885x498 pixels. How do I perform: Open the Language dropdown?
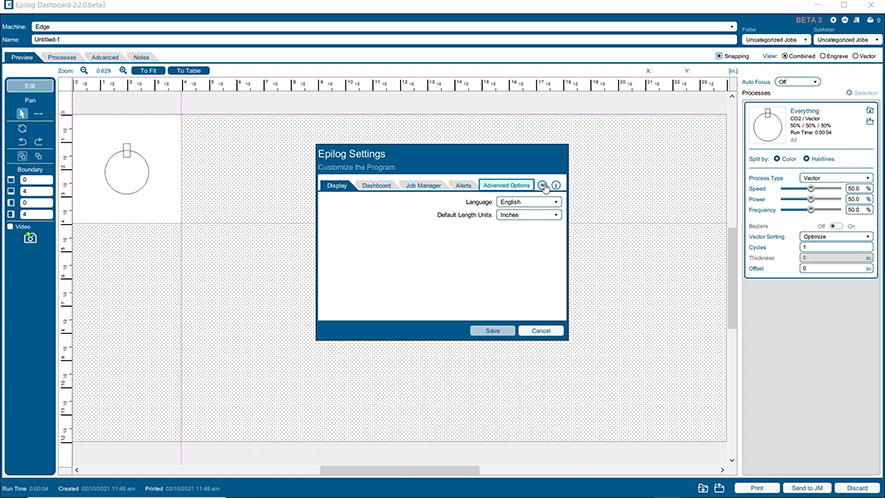click(x=529, y=202)
